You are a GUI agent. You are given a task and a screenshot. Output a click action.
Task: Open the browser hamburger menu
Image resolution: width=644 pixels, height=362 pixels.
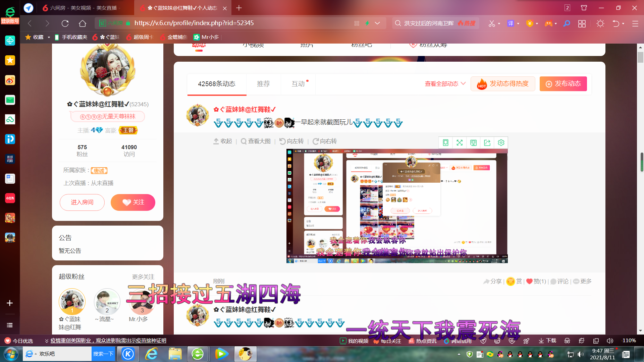tap(635, 23)
